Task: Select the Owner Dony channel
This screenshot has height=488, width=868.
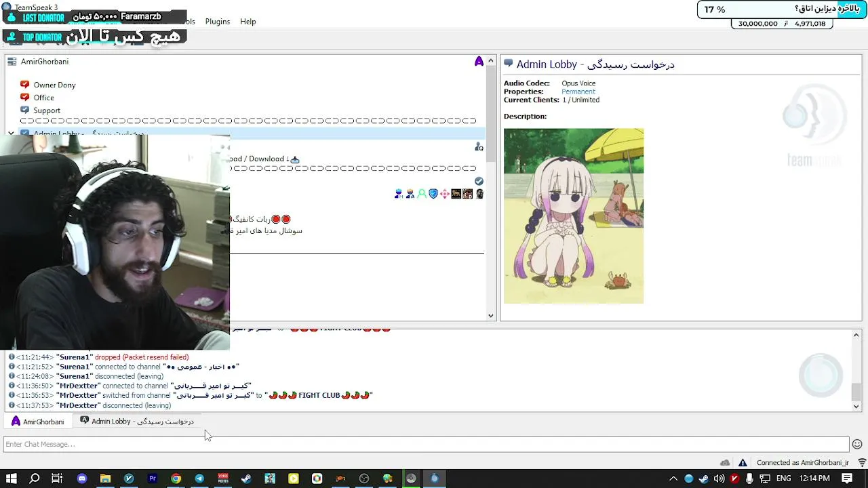Action: pos(54,85)
